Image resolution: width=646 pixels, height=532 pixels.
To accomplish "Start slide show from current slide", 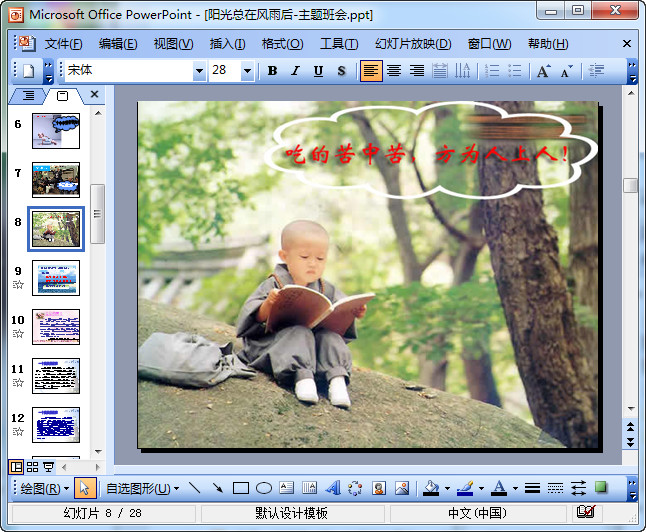I will coord(49,467).
